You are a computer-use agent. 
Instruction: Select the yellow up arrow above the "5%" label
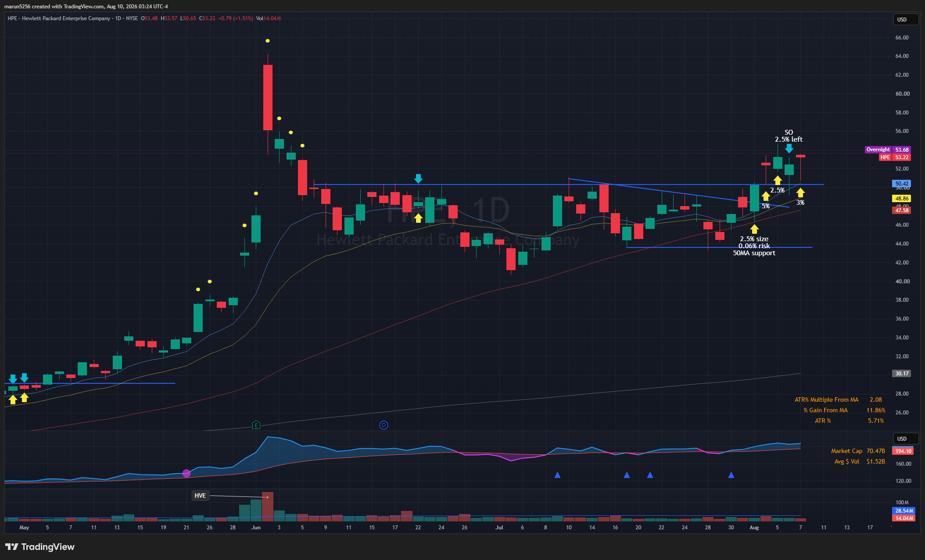click(x=766, y=196)
